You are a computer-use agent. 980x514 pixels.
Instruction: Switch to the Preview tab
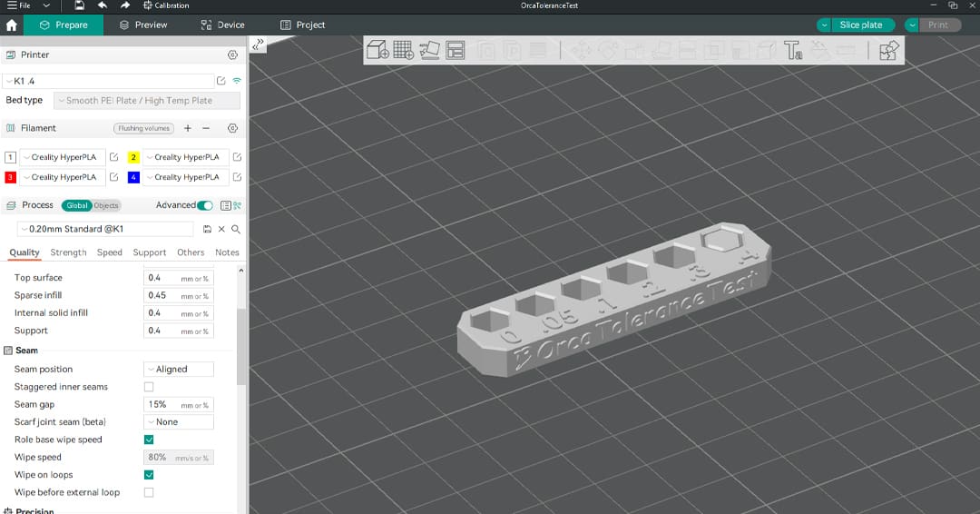pyautogui.click(x=143, y=25)
